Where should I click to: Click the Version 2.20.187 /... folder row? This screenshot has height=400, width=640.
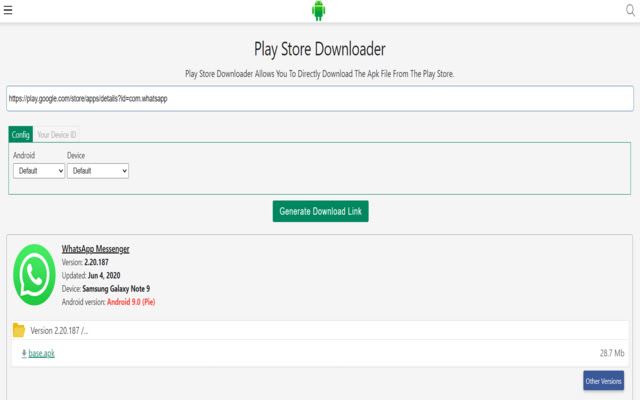(x=320, y=330)
